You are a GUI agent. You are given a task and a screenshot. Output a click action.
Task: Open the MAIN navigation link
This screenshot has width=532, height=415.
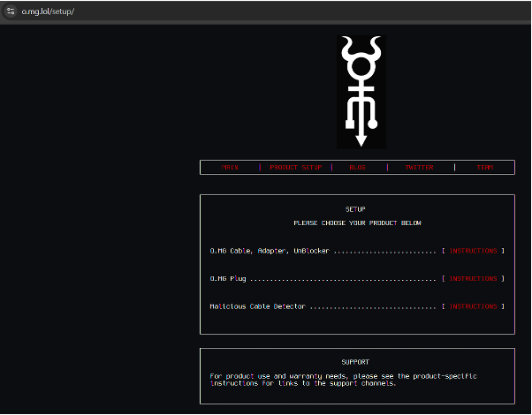tap(230, 167)
